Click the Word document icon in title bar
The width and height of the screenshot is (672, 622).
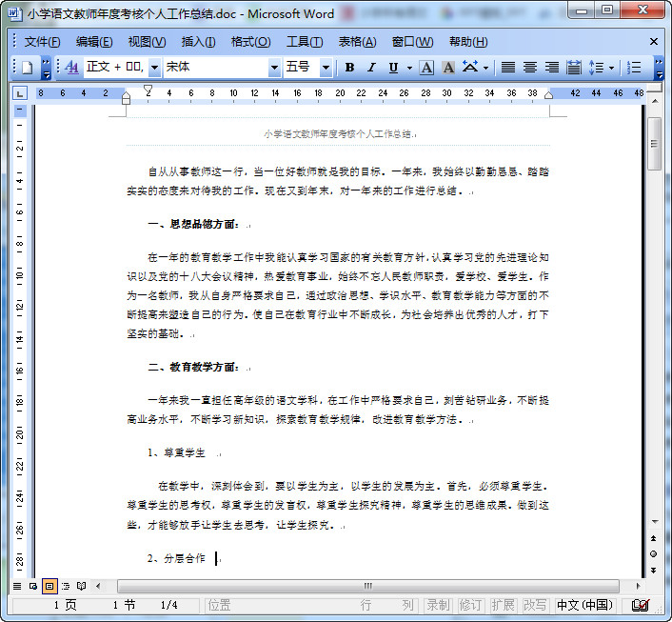coord(15,13)
